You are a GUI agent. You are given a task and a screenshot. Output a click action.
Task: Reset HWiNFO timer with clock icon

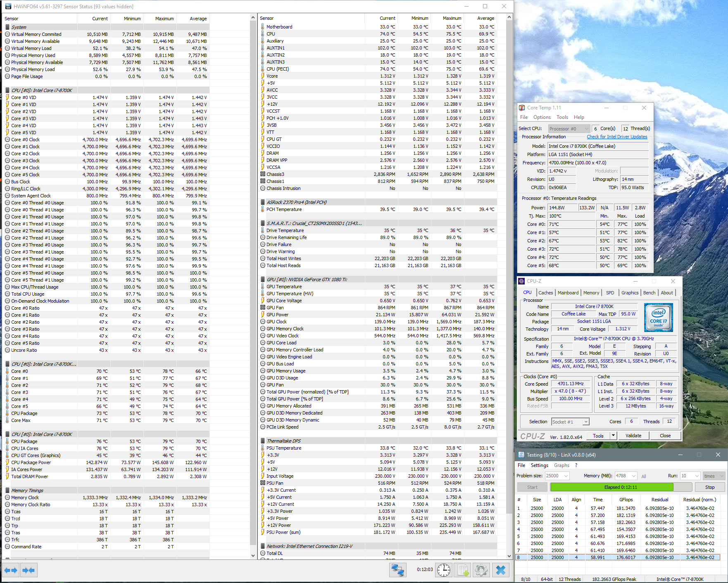tap(444, 570)
